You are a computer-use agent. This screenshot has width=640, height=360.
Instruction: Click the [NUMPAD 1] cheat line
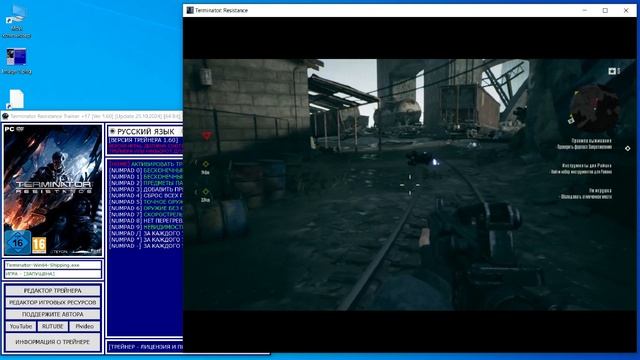click(146, 177)
